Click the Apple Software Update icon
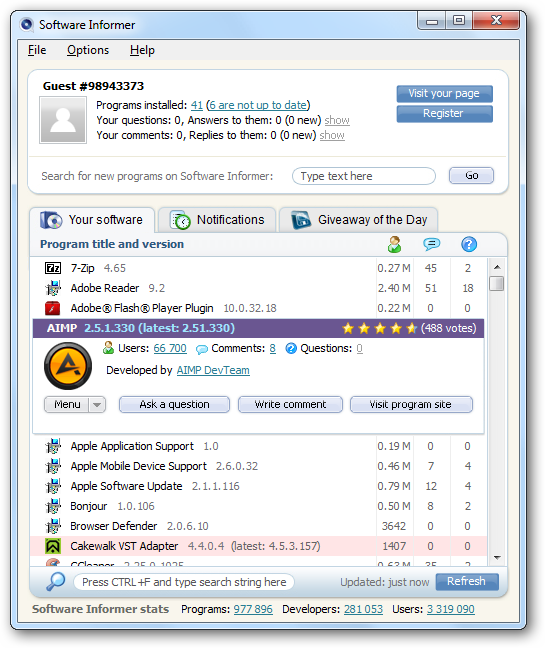The image size is (545, 648). pyautogui.click(x=53, y=486)
